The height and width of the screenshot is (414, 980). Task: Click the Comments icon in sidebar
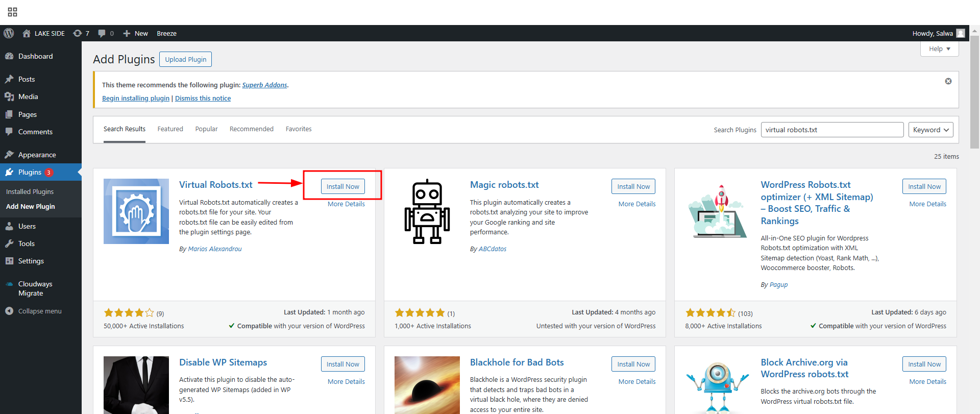(x=9, y=132)
